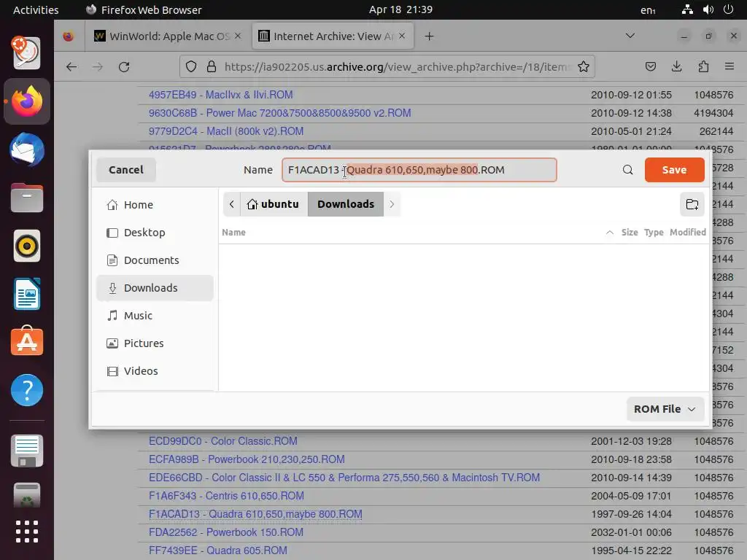
Task: Open the network system tray icon
Action: [x=687, y=9]
